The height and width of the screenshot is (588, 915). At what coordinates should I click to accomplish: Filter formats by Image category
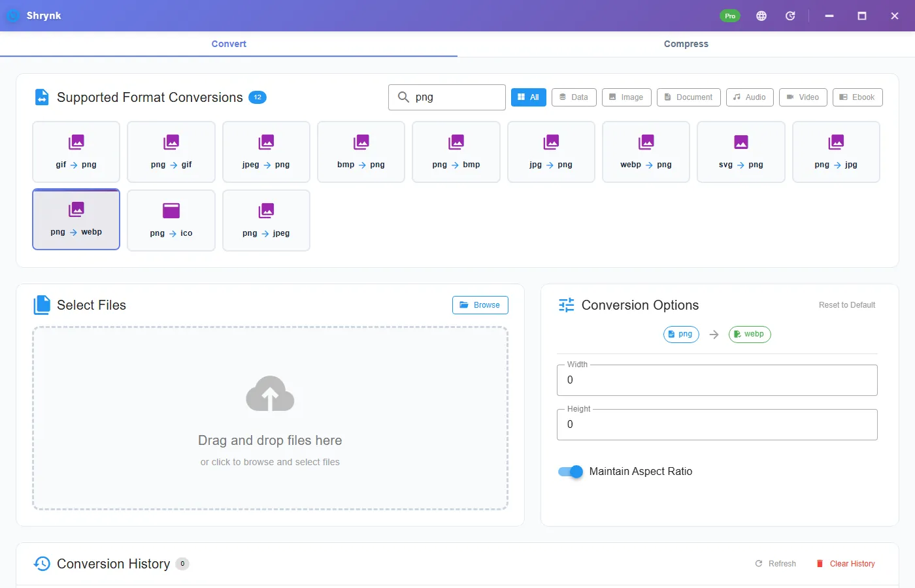click(627, 97)
